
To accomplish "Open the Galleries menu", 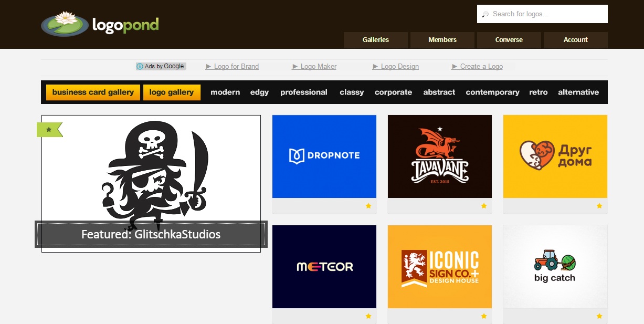I will click(376, 40).
